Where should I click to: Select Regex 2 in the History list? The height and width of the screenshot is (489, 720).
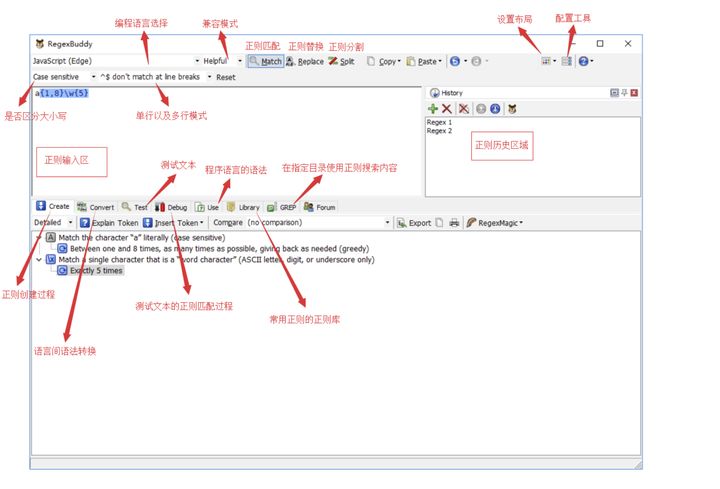439,131
